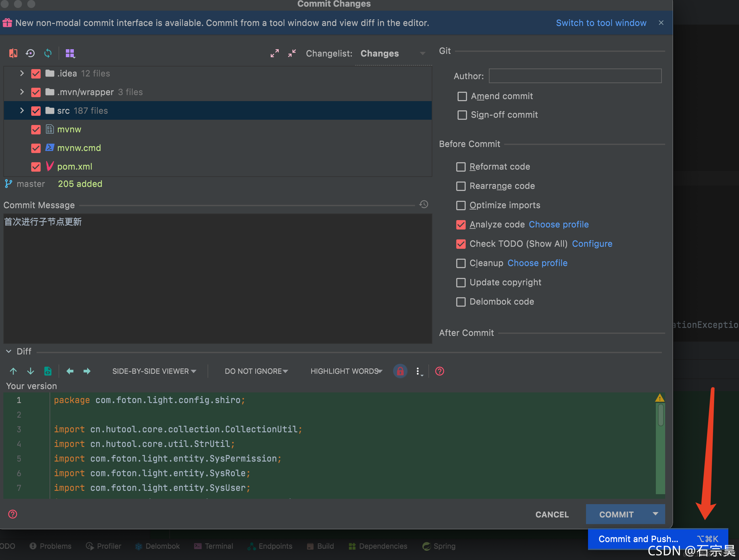Screen dimensions: 739x560
Task: Click the pom.xml Maven file icon
Action: (x=50, y=166)
